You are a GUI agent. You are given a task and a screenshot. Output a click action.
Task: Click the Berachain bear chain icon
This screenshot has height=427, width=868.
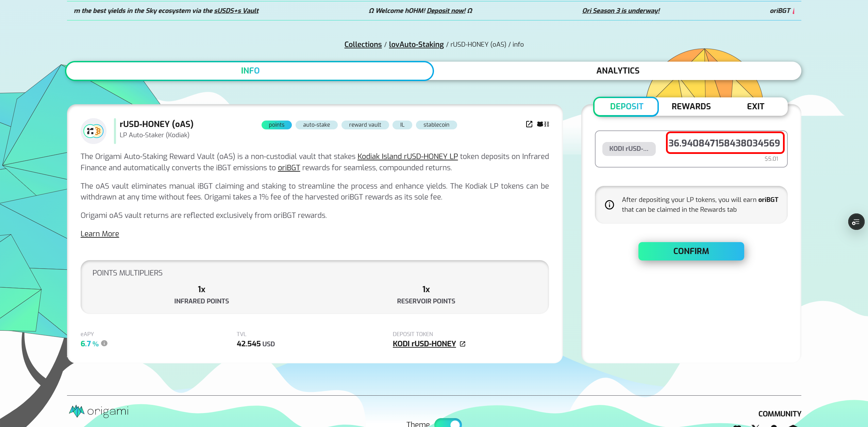543,124
